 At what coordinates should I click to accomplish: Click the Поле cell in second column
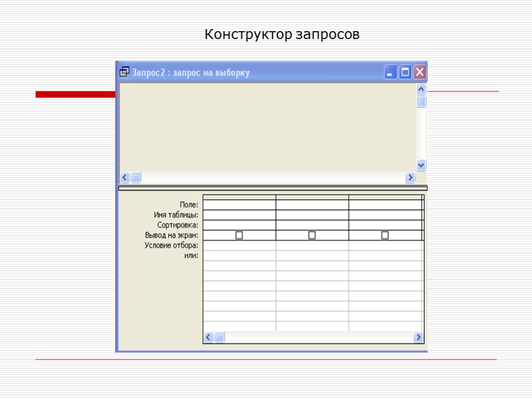pos(312,205)
